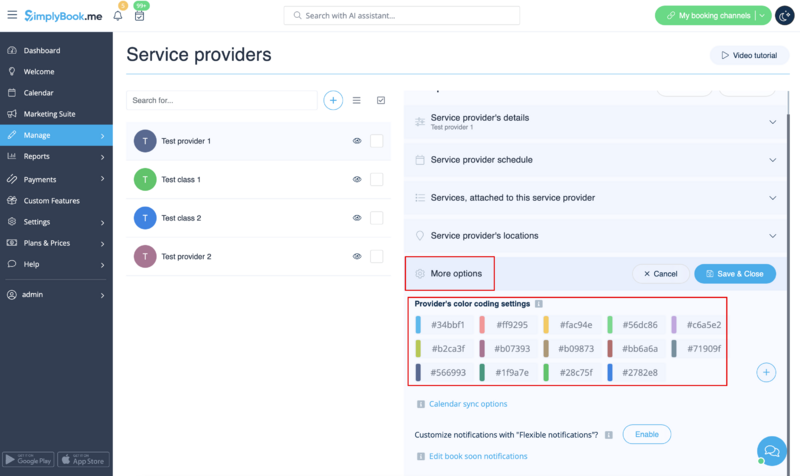Toggle the dark mode moon icon
Screen dimensions: 800x476
click(784, 16)
